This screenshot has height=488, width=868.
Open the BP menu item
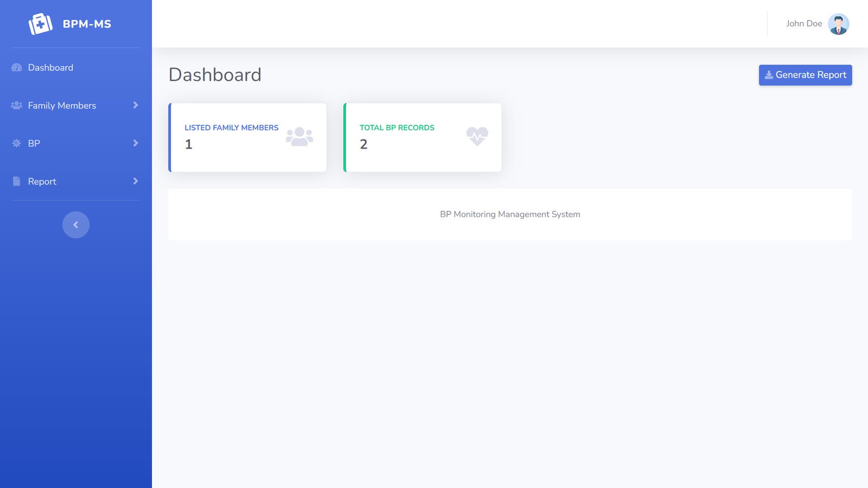pyautogui.click(x=76, y=144)
